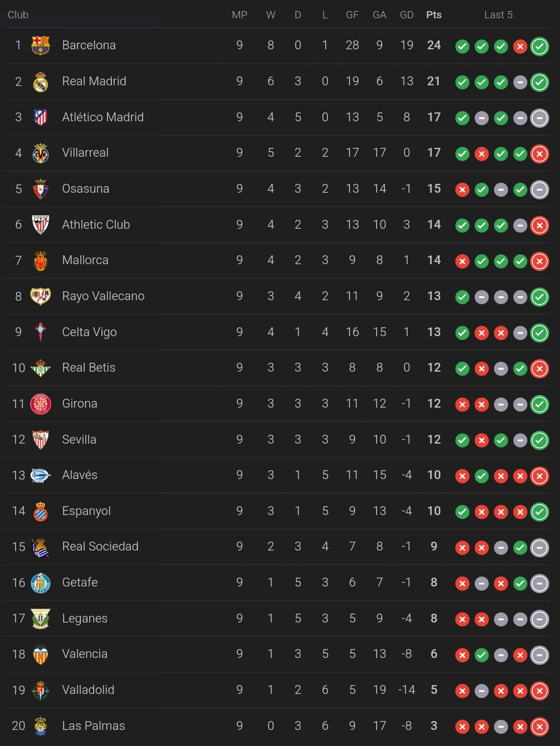Image resolution: width=560 pixels, height=746 pixels.
Task: Click the Club column header
Action: point(18,15)
